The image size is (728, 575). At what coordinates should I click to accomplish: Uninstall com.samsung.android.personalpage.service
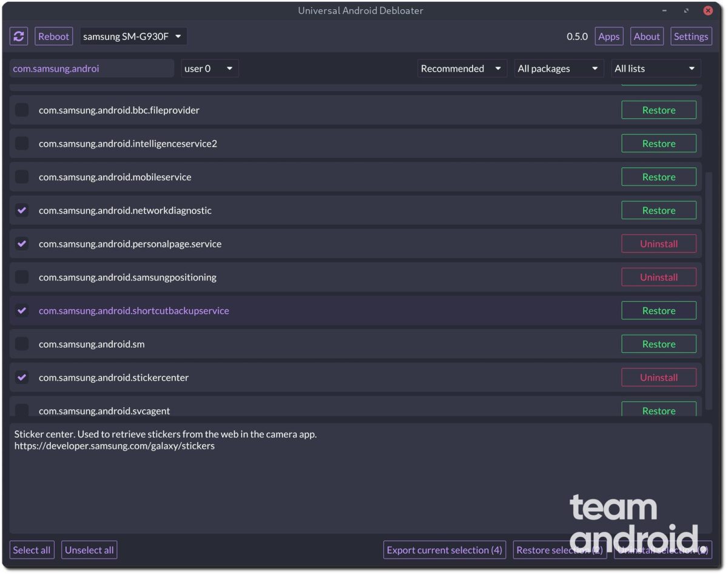click(658, 244)
